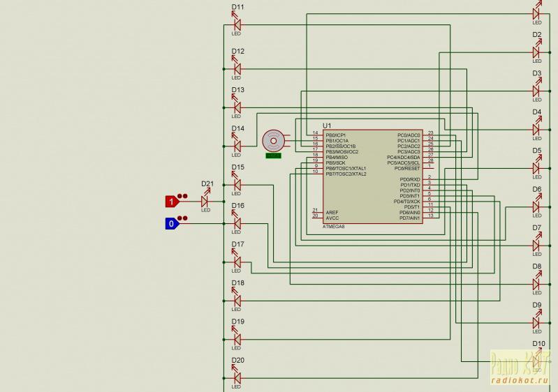Click the U1 reference label
This screenshot has width=558, height=392.
327,124
